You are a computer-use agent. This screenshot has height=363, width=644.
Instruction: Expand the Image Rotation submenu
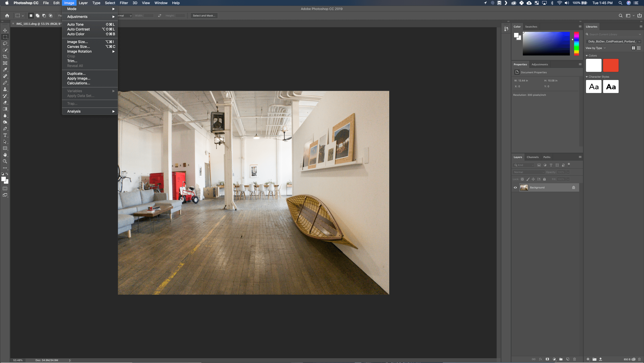90,51
